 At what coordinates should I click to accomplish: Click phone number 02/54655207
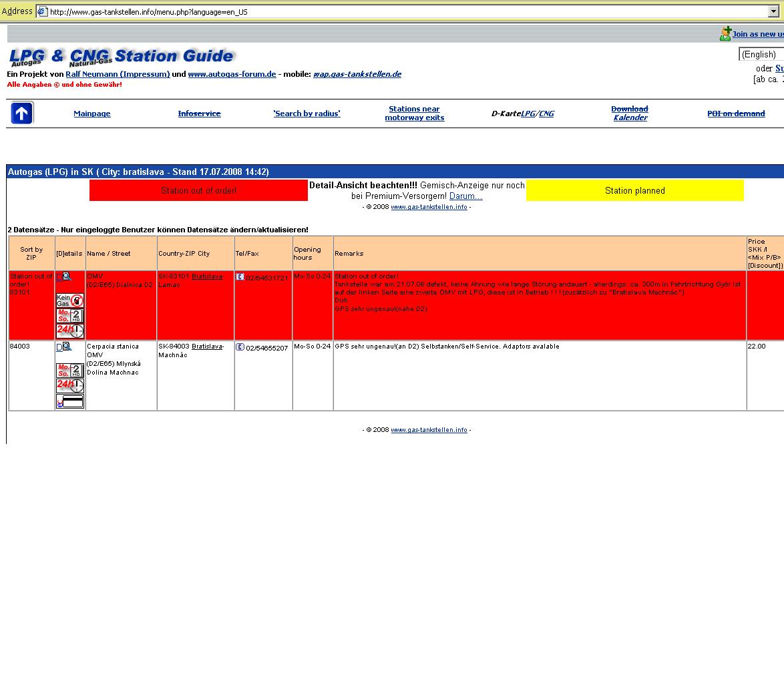tap(267, 348)
